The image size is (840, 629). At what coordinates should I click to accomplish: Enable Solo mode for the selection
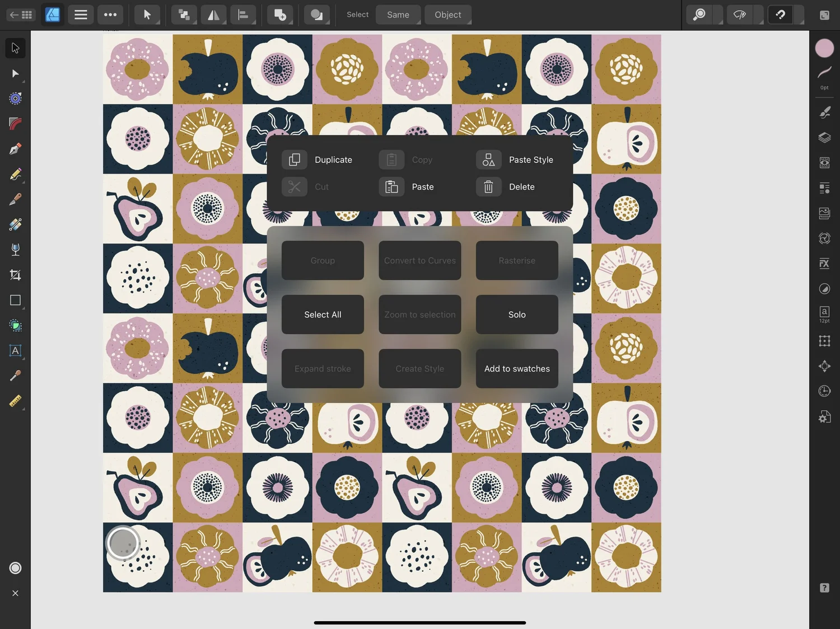click(x=516, y=314)
